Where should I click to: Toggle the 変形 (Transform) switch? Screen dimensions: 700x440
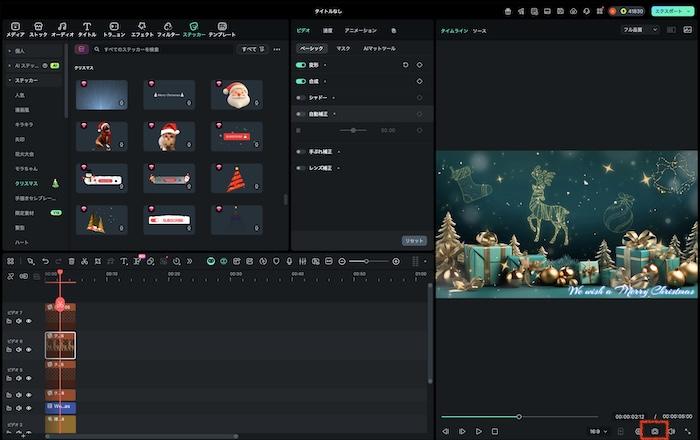click(301, 65)
